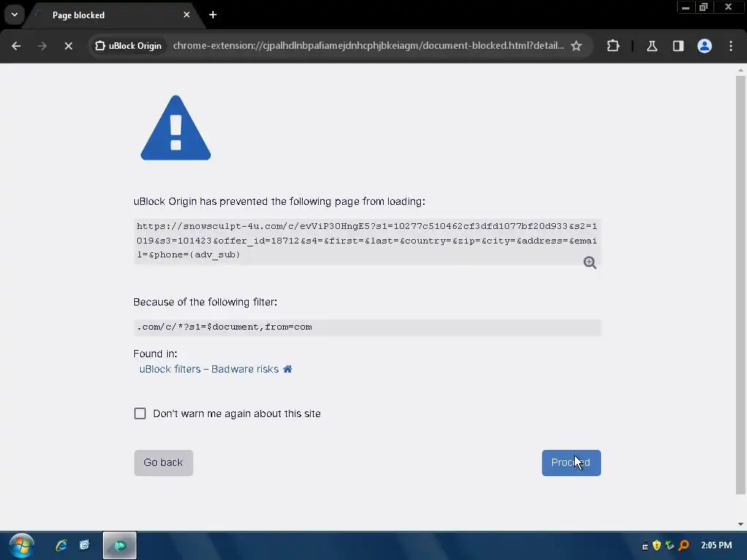Click the magnifier icon to expand blocked URL
The image size is (747, 560).
(589, 262)
